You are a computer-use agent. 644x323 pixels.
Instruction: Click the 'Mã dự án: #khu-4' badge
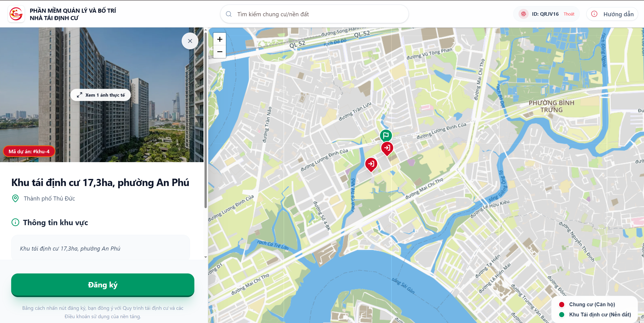pyautogui.click(x=29, y=151)
